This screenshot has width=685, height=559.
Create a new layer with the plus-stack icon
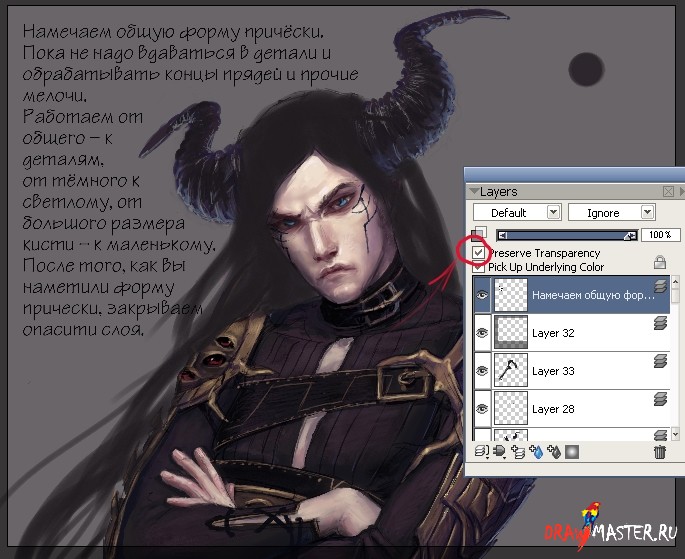click(x=518, y=452)
